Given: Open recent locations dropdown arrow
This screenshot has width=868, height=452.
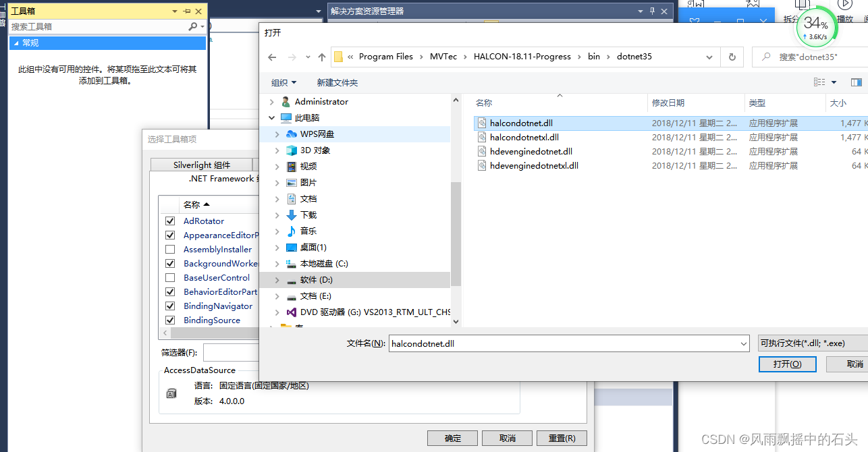Looking at the screenshot, I should (308, 57).
